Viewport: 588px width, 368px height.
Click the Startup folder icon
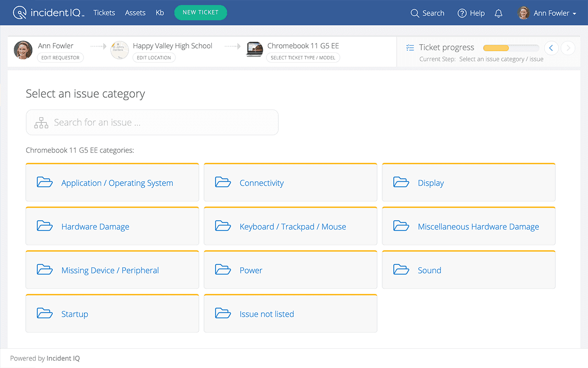point(45,313)
